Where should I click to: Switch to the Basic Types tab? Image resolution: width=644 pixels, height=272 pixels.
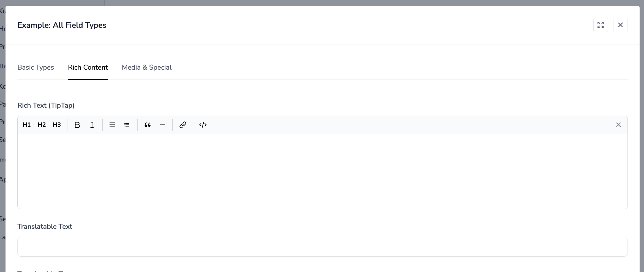point(36,67)
